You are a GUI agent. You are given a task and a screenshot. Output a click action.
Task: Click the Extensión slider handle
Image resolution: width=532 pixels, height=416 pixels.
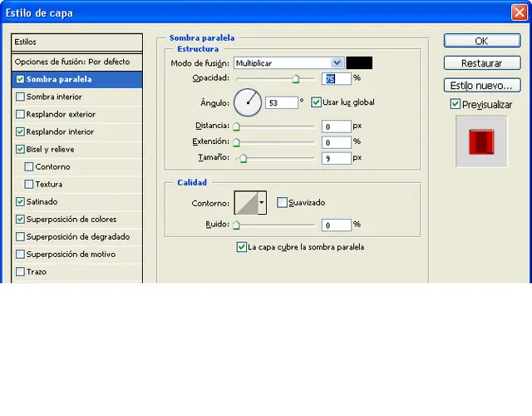point(236,142)
